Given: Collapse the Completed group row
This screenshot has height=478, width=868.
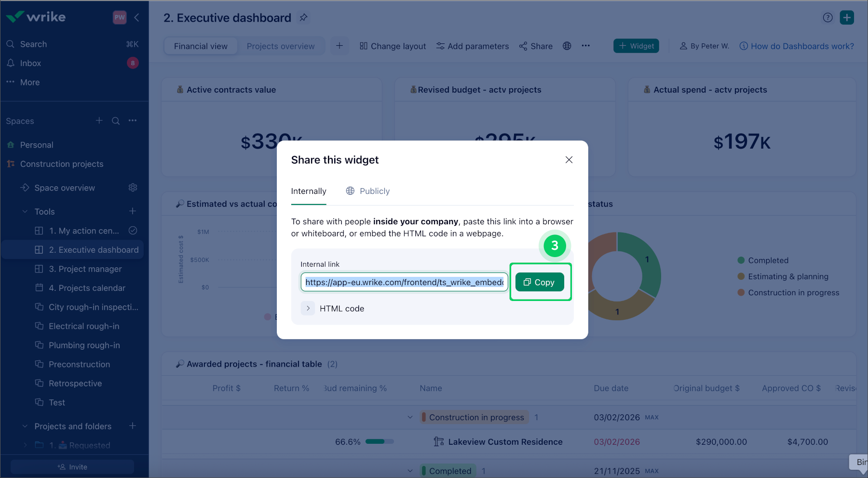Looking at the screenshot, I should [x=410, y=471].
